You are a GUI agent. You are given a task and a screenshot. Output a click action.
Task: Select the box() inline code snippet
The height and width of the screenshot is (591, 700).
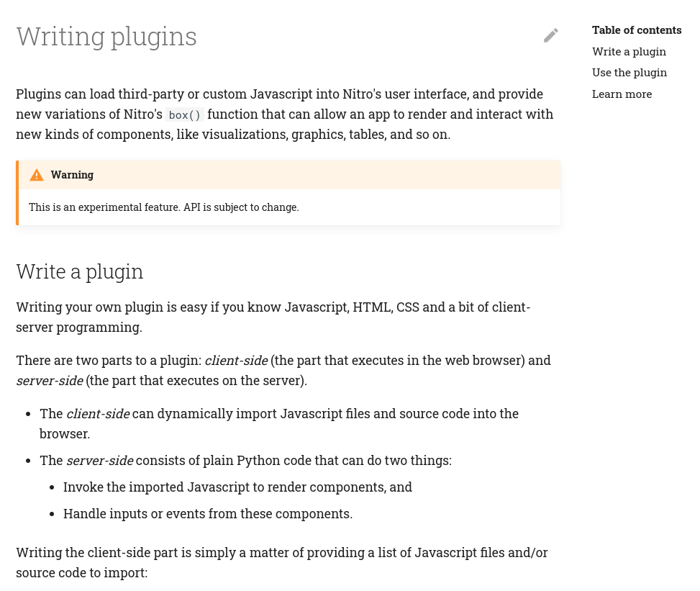coord(184,114)
